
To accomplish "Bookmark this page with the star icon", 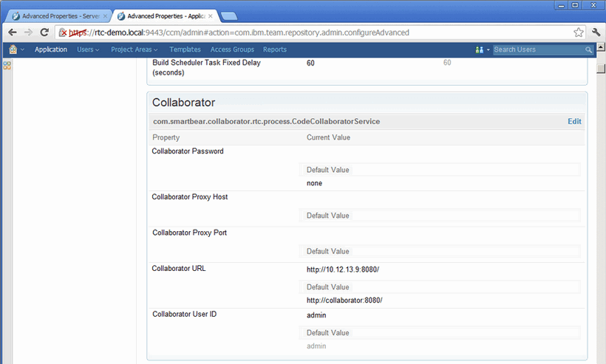I will 578,32.
